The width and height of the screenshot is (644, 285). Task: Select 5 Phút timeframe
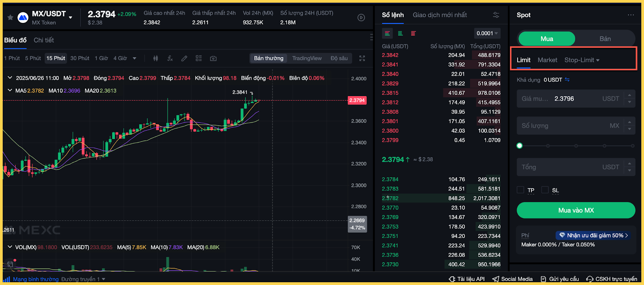click(x=33, y=58)
